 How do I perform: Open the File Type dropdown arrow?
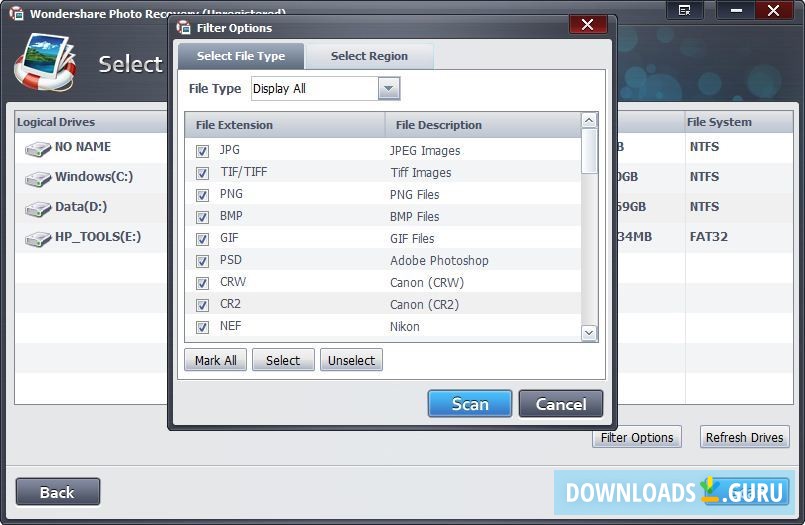click(x=389, y=89)
